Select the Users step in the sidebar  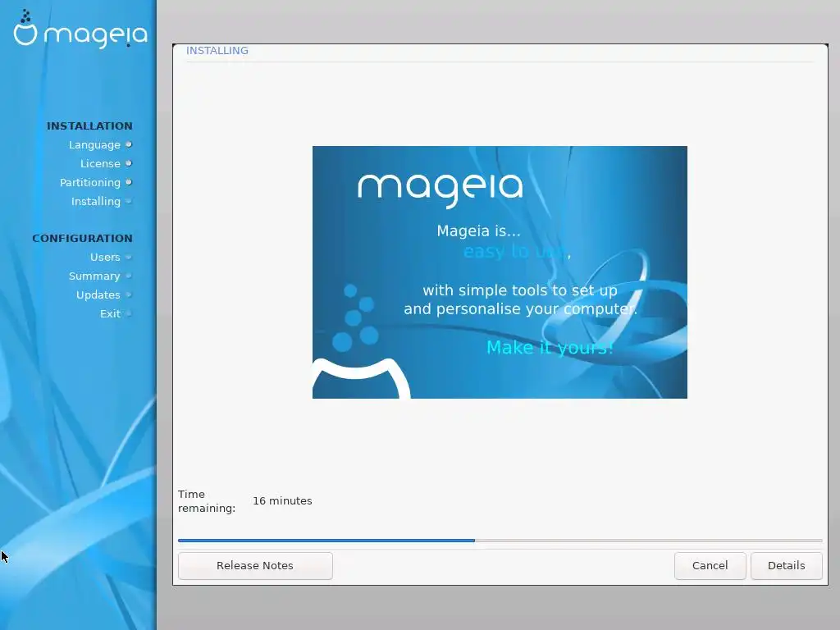click(x=105, y=257)
